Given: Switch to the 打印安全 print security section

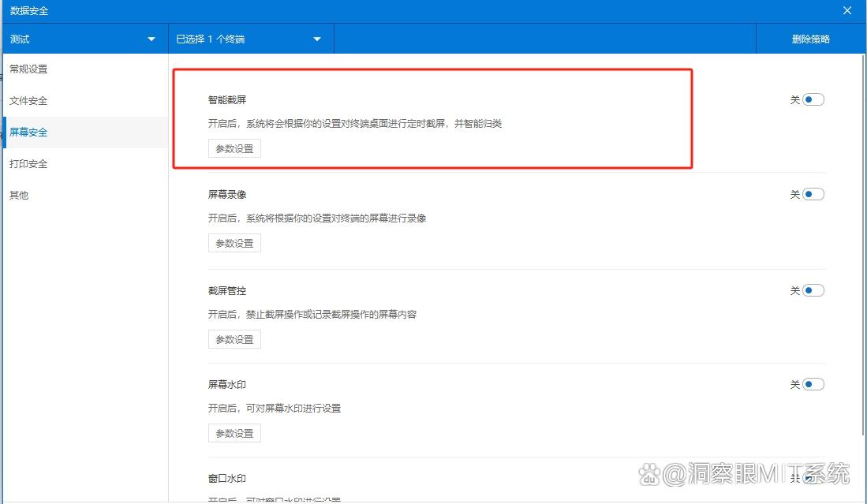Looking at the screenshot, I should pos(30,164).
